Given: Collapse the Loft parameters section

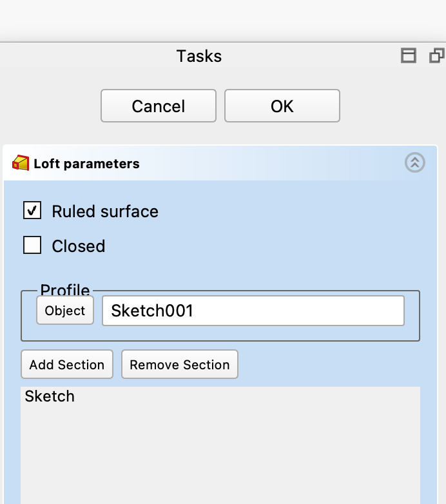Looking at the screenshot, I should [x=414, y=163].
